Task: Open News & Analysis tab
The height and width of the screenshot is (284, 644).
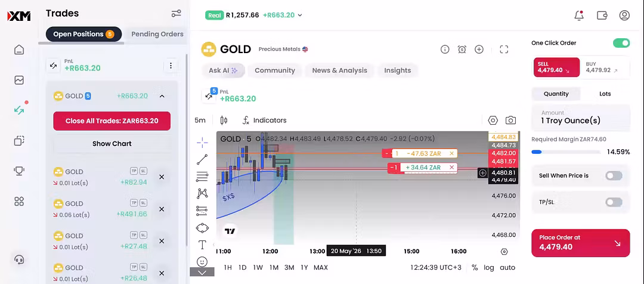Action: 340,70
